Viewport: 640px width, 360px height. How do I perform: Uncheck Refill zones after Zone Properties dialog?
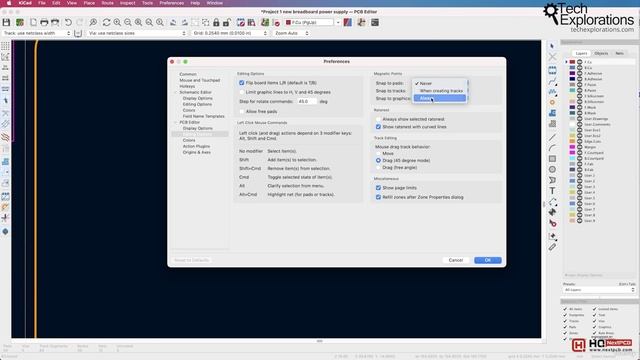pos(378,197)
